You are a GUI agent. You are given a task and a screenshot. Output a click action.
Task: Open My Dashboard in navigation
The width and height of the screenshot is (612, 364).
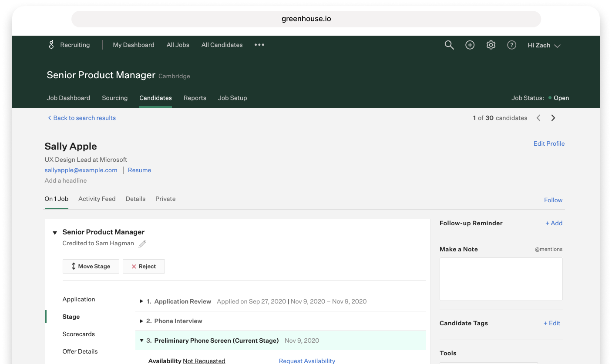(134, 45)
